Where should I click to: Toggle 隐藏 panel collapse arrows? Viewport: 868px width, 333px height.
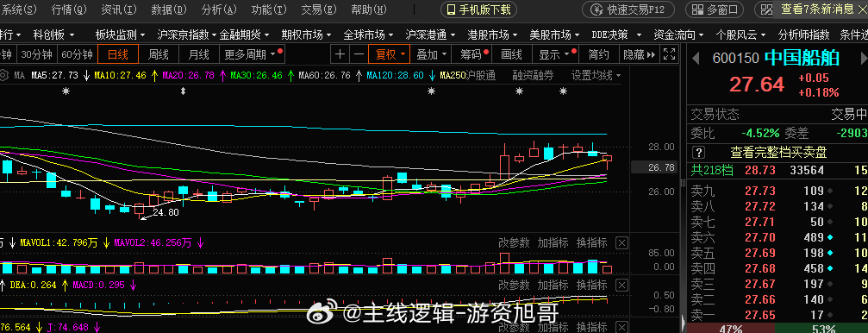(x=651, y=55)
